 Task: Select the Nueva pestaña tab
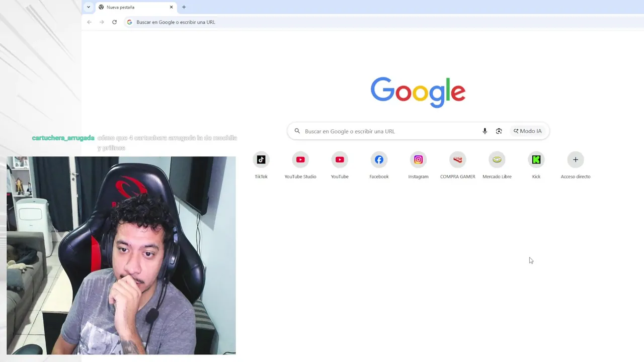tap(136, 8)
